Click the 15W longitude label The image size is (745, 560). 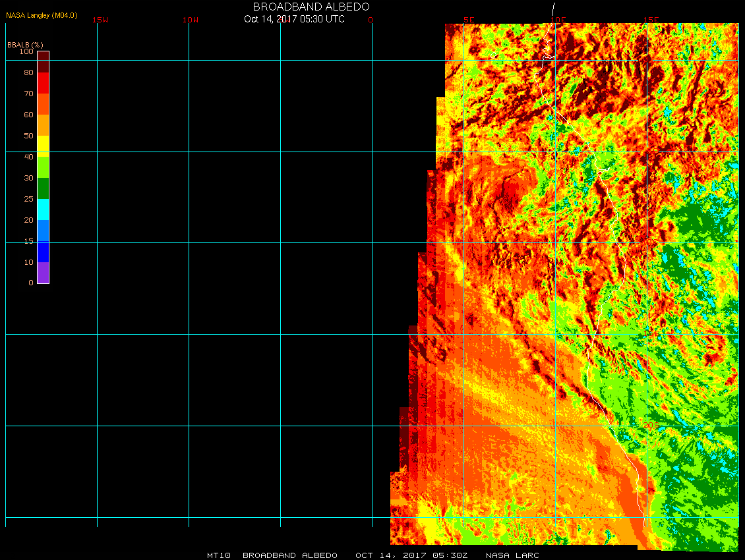click(x=100, y=20)
